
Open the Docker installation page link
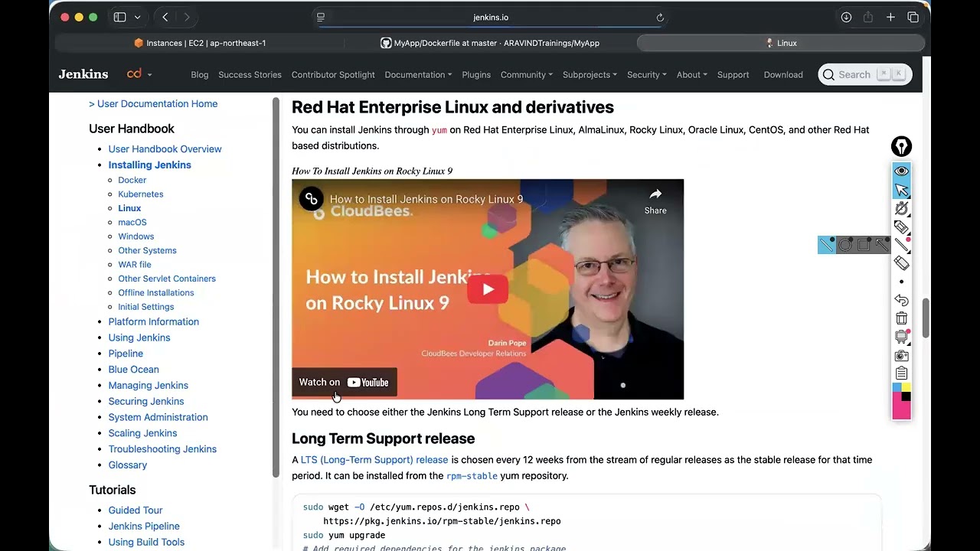[132, 181]
